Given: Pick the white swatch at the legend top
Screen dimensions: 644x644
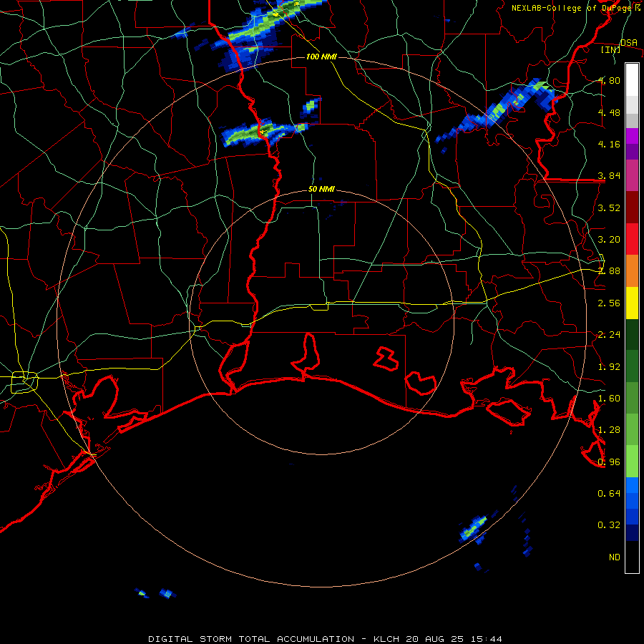Looking at the screenshot, I should (632, 80).
